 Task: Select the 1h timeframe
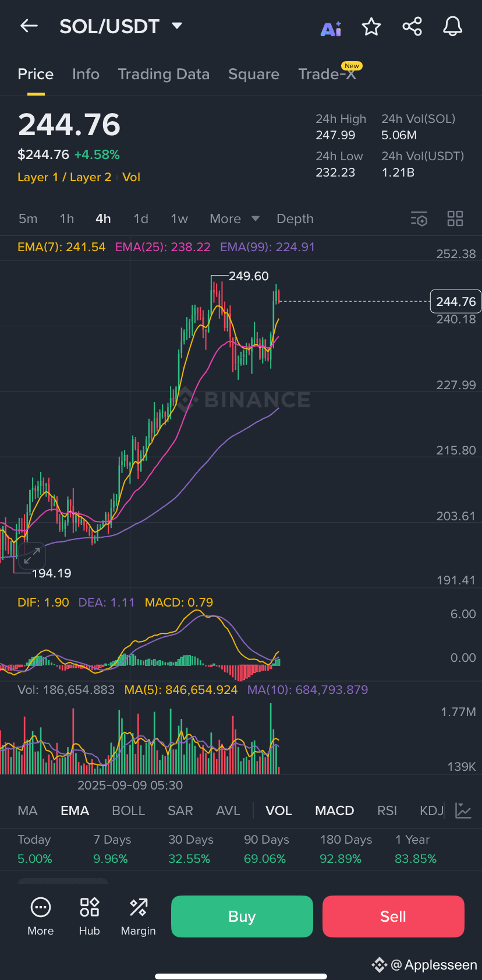[67, 219]
